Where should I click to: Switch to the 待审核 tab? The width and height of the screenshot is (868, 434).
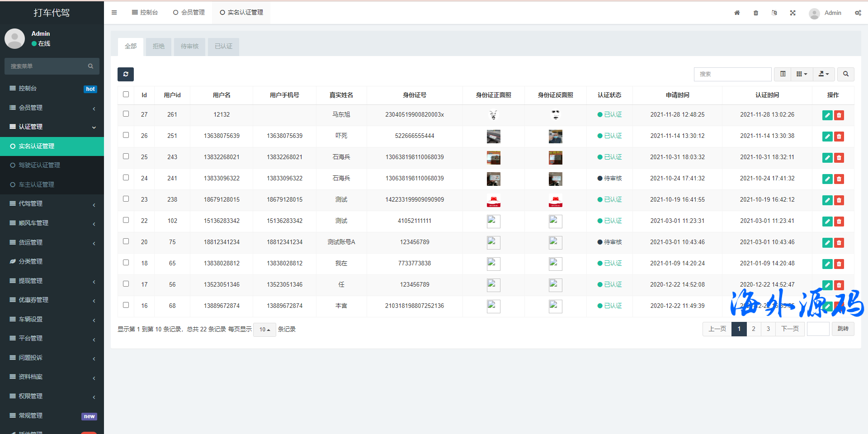pos(189,47)
